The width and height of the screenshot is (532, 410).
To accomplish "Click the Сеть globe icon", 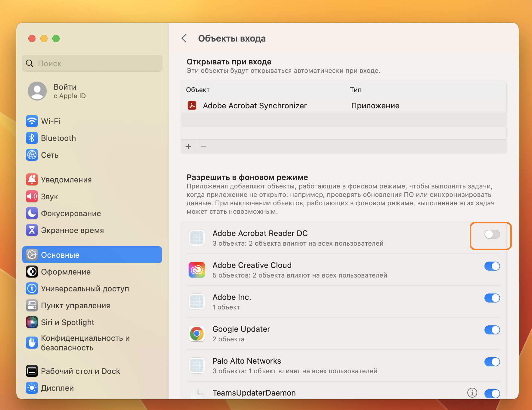I will coord(32,155).
